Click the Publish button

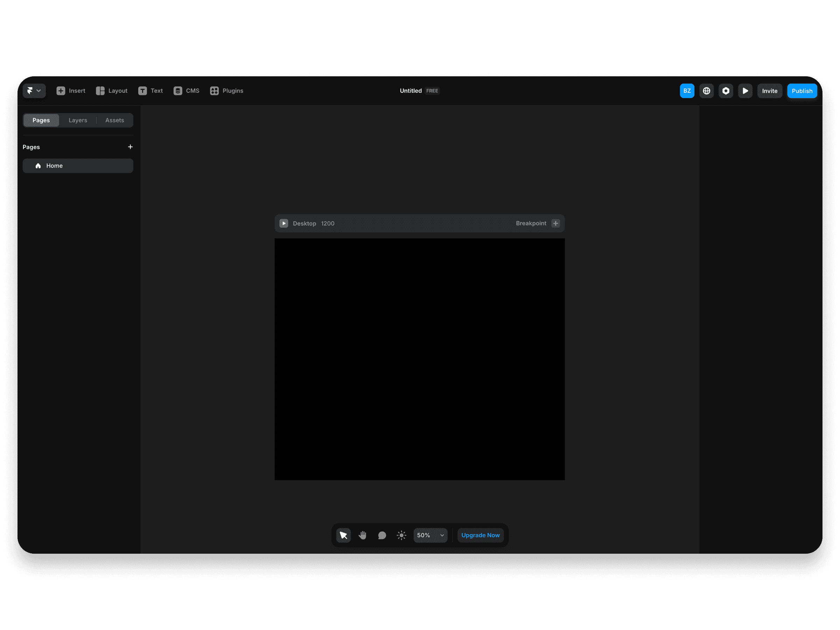pos(802,91)
